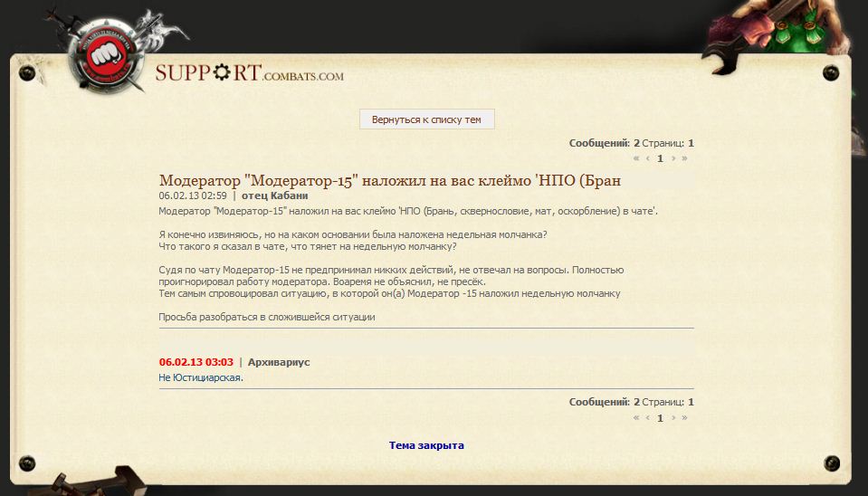The image size is (868, 496).
Task: Click next page arrow in bottom pagination
Action: [x=672, y=417]
